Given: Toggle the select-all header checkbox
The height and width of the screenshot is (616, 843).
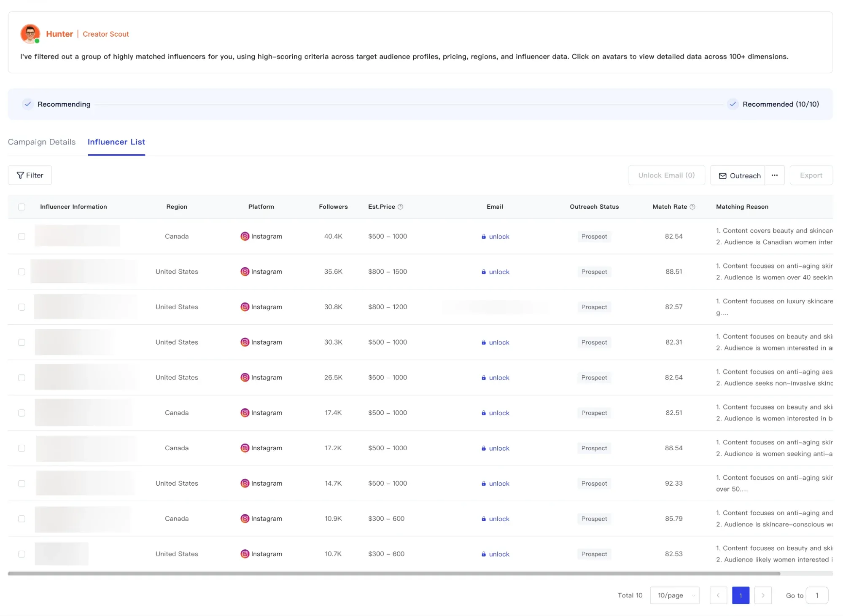Looking at the screenshot, I should (x=22, y=207).
